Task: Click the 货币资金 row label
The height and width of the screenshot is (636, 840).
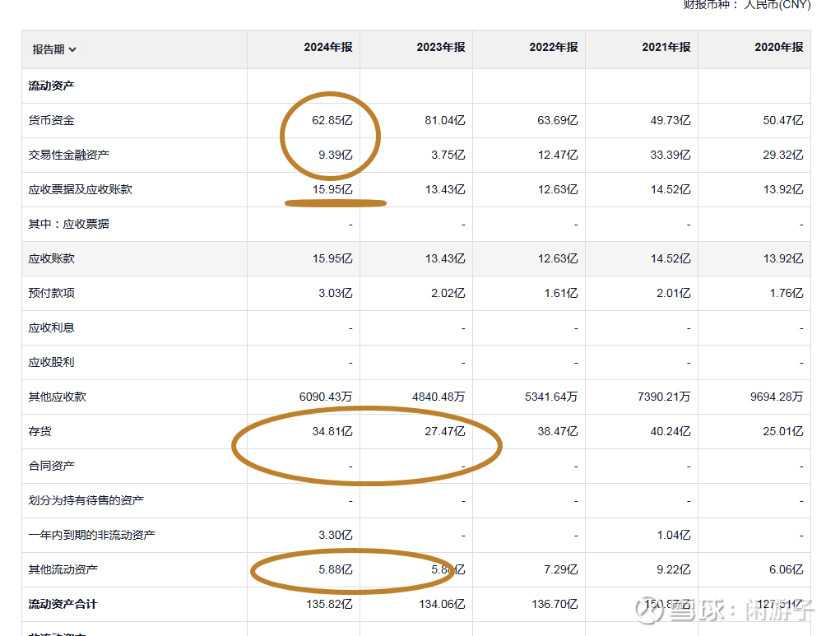Action: [51, 120]
